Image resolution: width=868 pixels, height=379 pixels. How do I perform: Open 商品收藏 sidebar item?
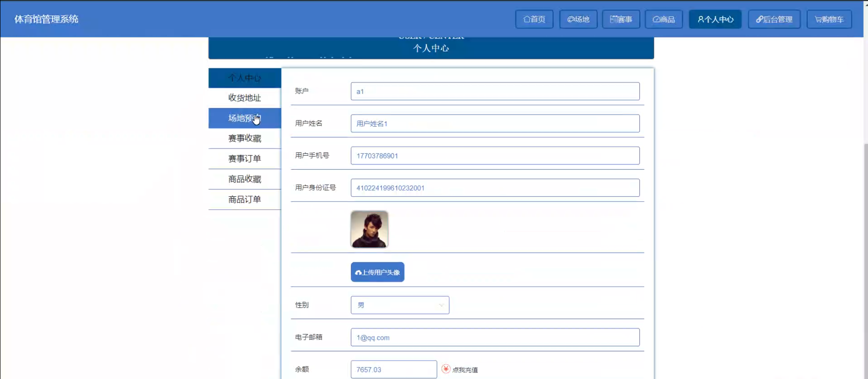tap(245, 179)
